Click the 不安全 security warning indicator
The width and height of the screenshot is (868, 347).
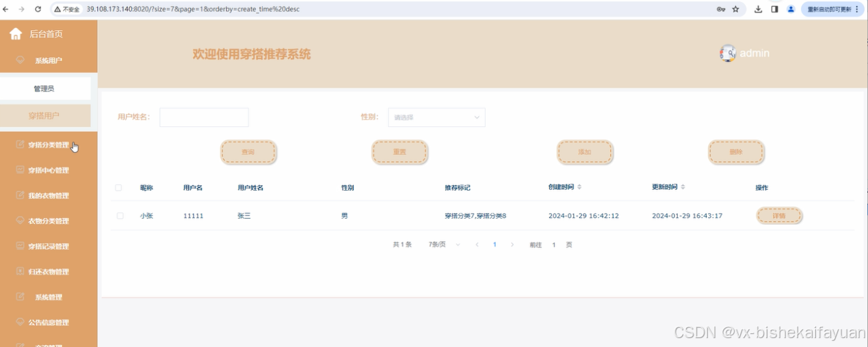click(67, 10)
